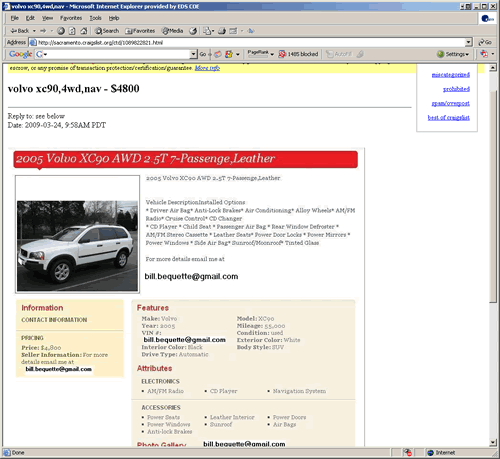Click the 'best of craigslist' link

point(449,118)
